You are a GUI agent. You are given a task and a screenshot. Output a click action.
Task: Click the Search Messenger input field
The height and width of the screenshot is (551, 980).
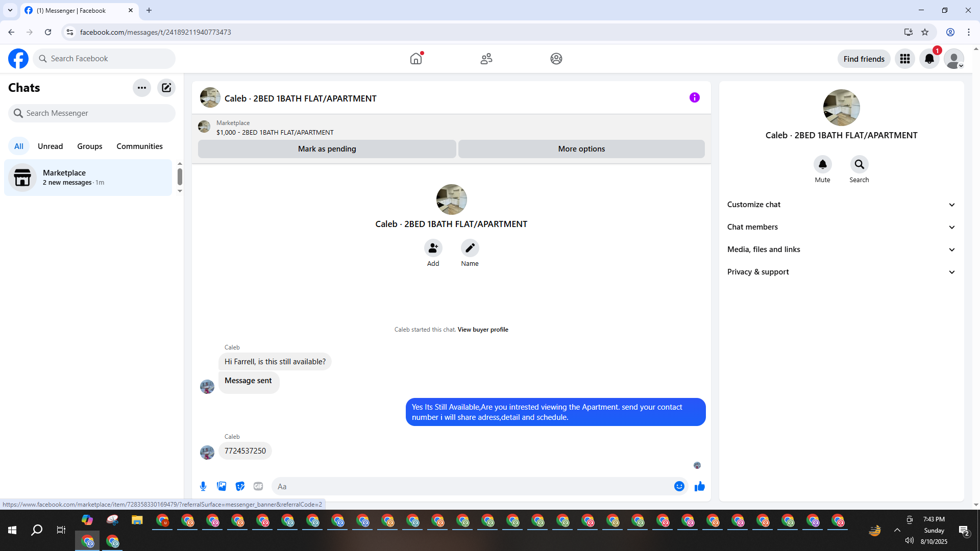click(97, 113)
